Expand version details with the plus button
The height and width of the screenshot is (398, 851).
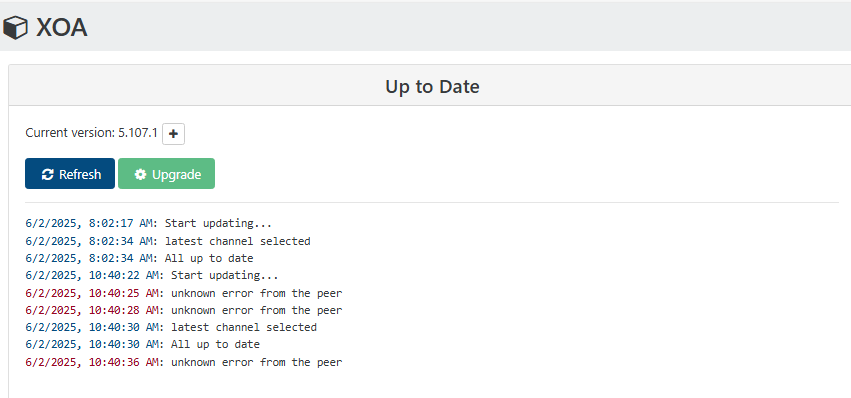tap(173, 134)
